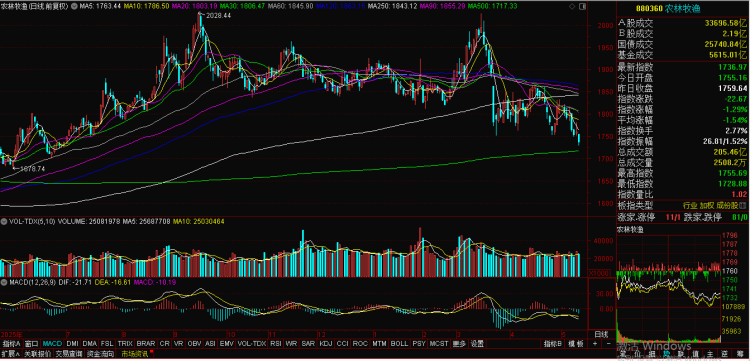This screenshot has height=361, width=750.
Task: Click the 更多 indicators button
Action: [x=459, y=344]
